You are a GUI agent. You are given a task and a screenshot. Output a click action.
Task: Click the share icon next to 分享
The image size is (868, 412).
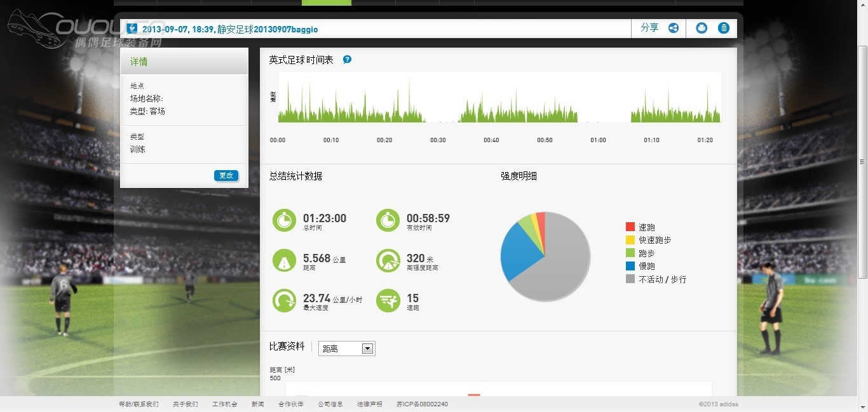click(673, 28)
